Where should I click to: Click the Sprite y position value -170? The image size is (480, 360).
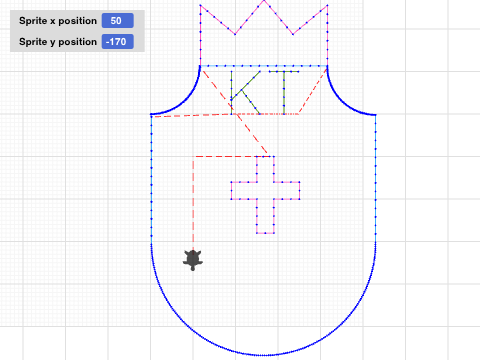pyautogui.click(x=118, y=42)
